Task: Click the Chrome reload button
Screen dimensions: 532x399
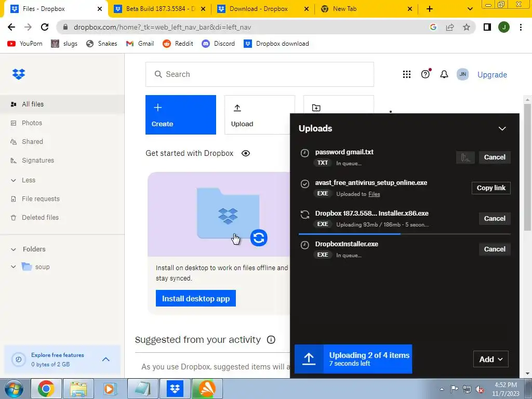Action: pos(45,27)
